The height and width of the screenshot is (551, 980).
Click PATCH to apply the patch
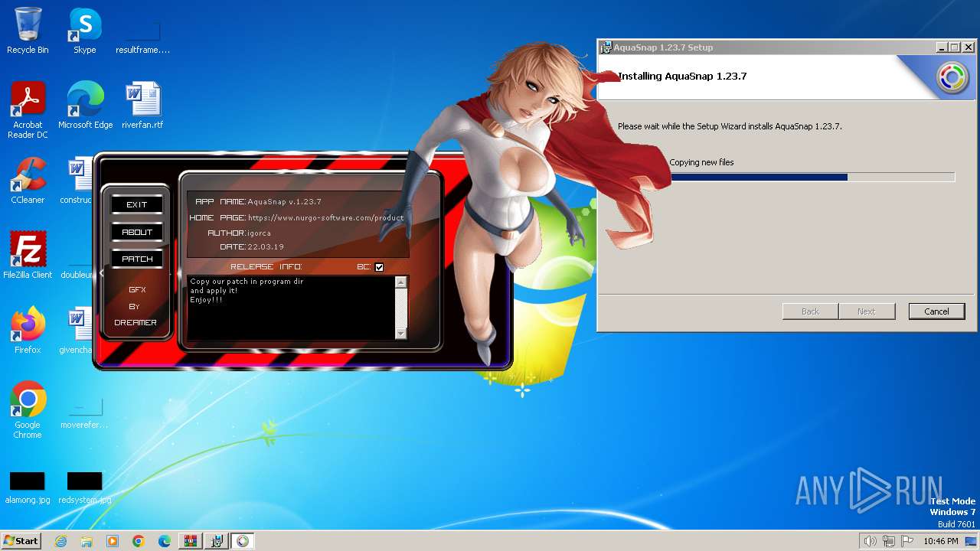point(137,259)
